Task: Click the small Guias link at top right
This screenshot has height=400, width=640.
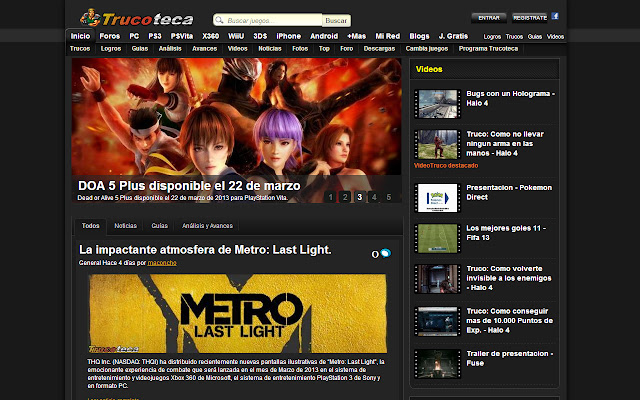Action: point(535,37)
